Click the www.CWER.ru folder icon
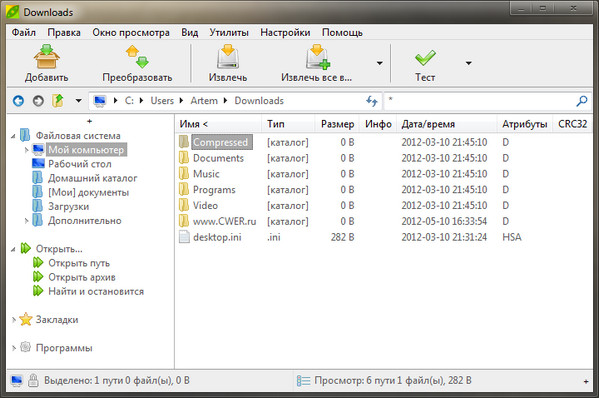Viewport: 599px width, 398px height. click(184, 221)
